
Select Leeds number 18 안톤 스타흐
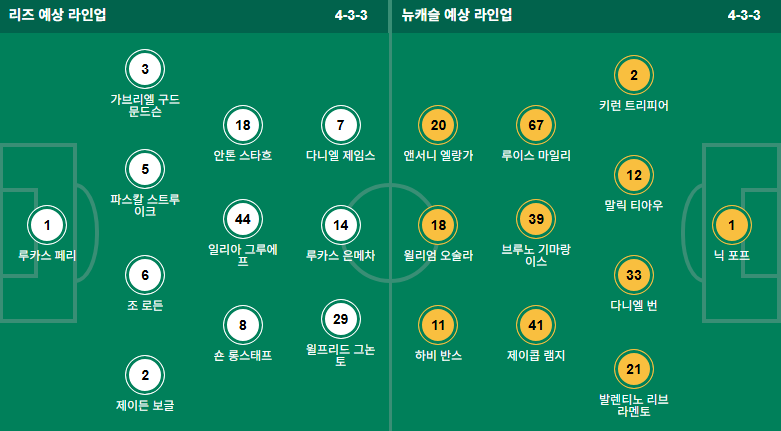[243, 125]
